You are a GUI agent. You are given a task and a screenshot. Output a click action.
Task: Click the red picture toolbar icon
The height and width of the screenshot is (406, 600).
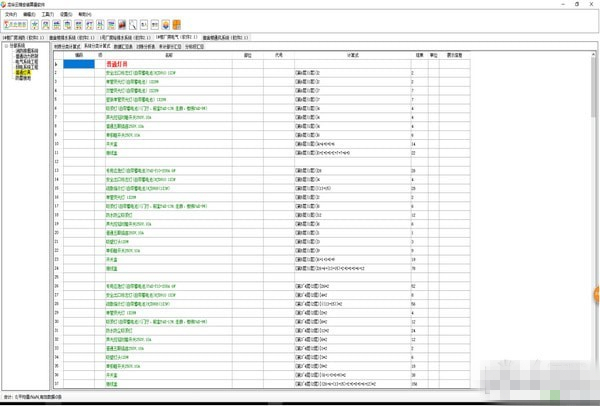(x=122, y=25)
